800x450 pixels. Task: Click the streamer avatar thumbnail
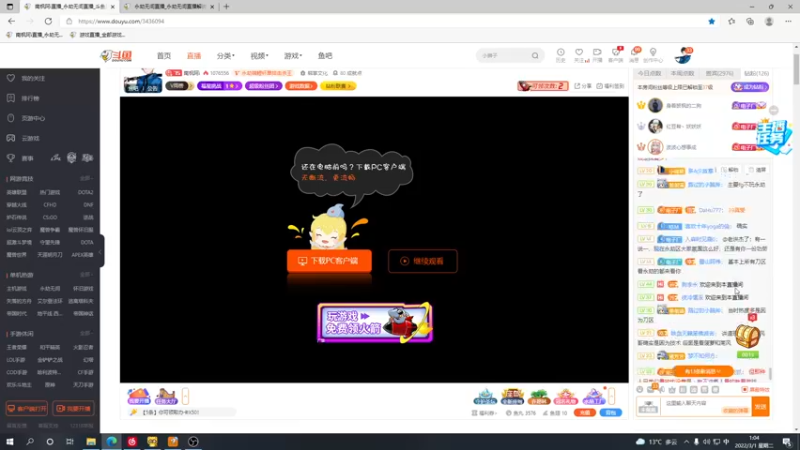[143, 80]
